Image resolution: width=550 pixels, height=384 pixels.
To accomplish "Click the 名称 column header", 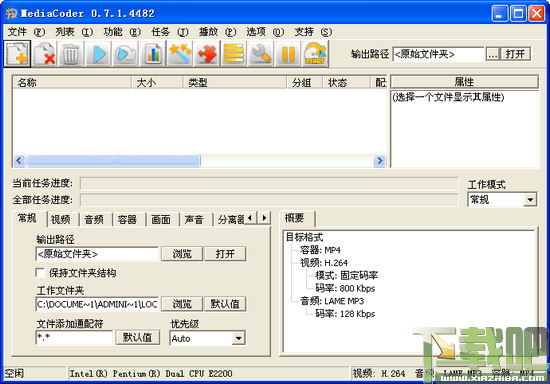I will click(72, 83).
